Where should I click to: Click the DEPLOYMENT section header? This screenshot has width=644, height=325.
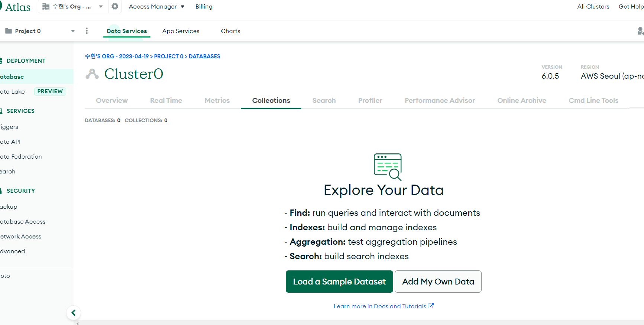click(26, 61)
